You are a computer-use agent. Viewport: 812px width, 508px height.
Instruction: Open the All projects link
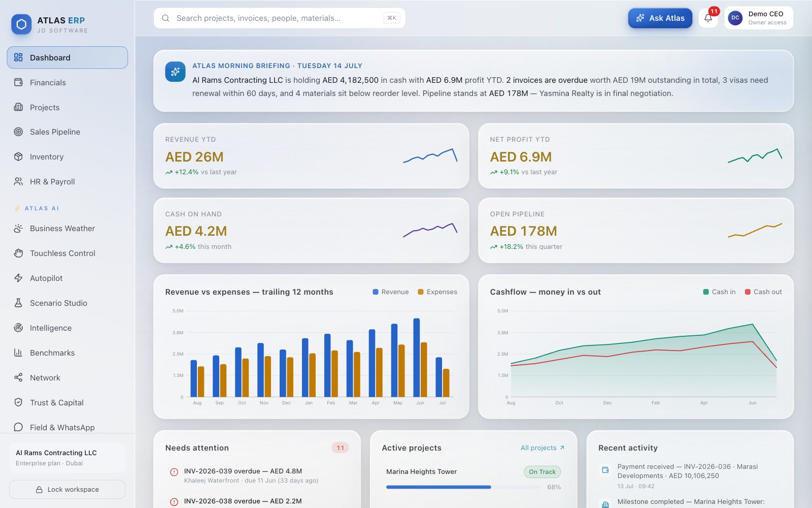coord(543,448)
